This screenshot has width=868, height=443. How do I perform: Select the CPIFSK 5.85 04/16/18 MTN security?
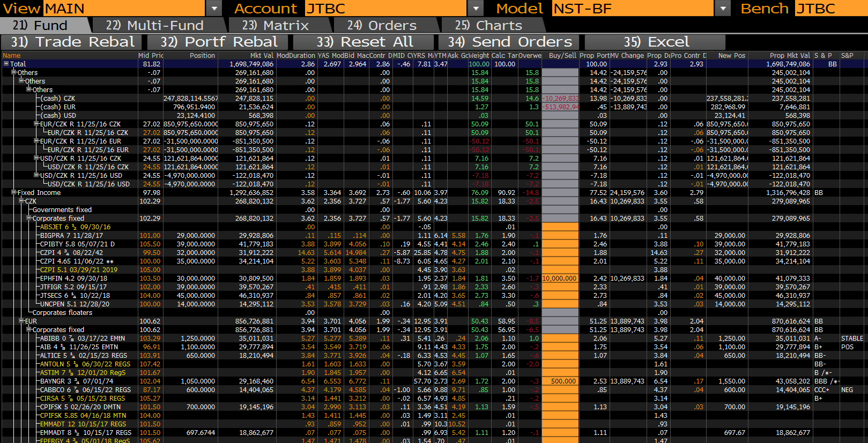(83, 416)
